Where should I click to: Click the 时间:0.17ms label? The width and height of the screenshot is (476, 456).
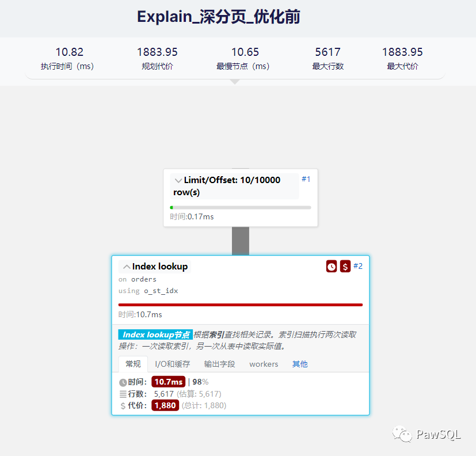tap(192, 216)
